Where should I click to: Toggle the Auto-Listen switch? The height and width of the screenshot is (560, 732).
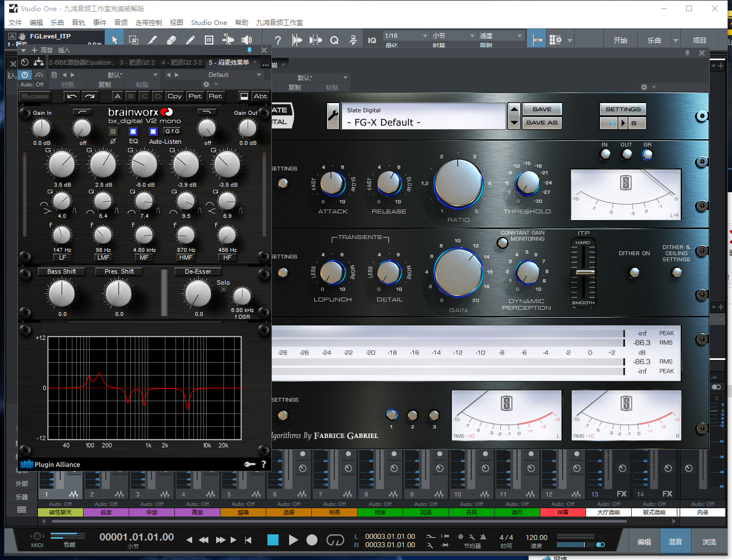point(153,132)
